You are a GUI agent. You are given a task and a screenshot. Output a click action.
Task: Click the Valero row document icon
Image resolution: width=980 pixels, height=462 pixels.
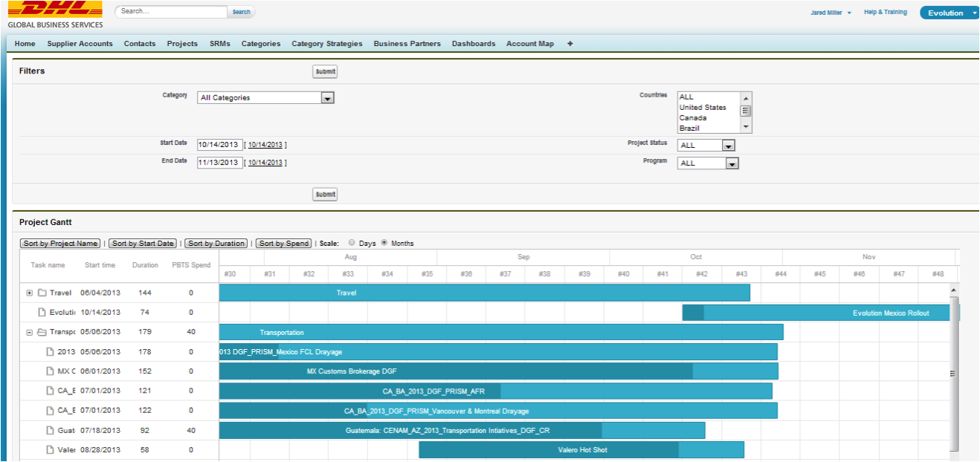pyautogui.click(x=51, y=449)
